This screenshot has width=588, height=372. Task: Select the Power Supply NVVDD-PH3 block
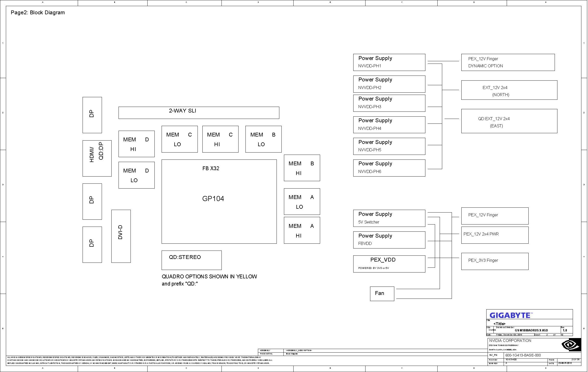[389, 103]
